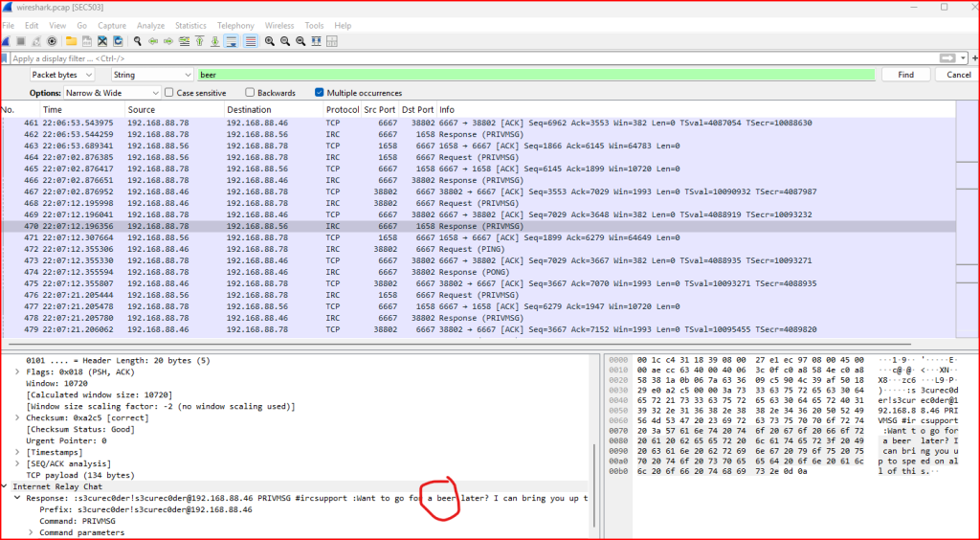980x540 pixels.
Task: Go back in packet history
Action: pyautogui.click(x=153, y=41)
